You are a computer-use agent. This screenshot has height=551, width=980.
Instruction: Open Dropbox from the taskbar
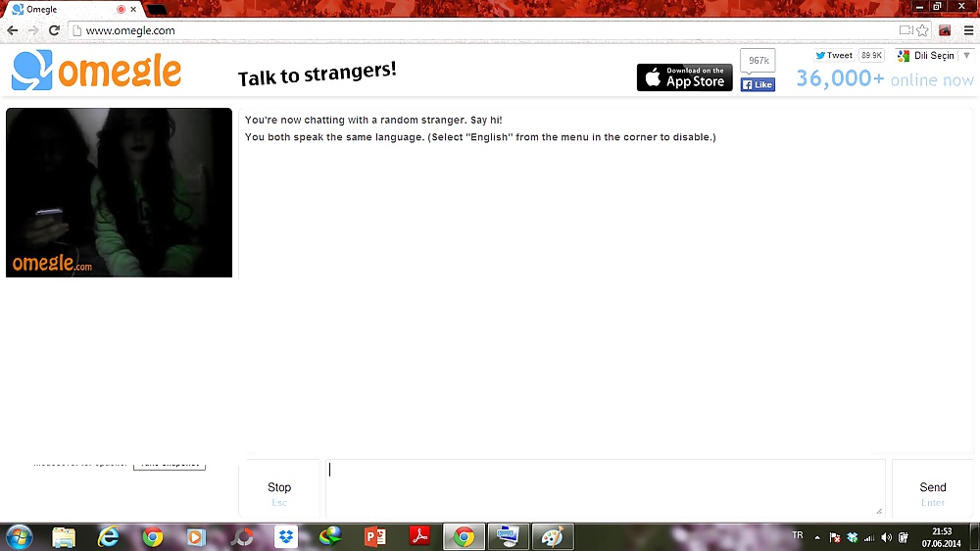[285, 536]
